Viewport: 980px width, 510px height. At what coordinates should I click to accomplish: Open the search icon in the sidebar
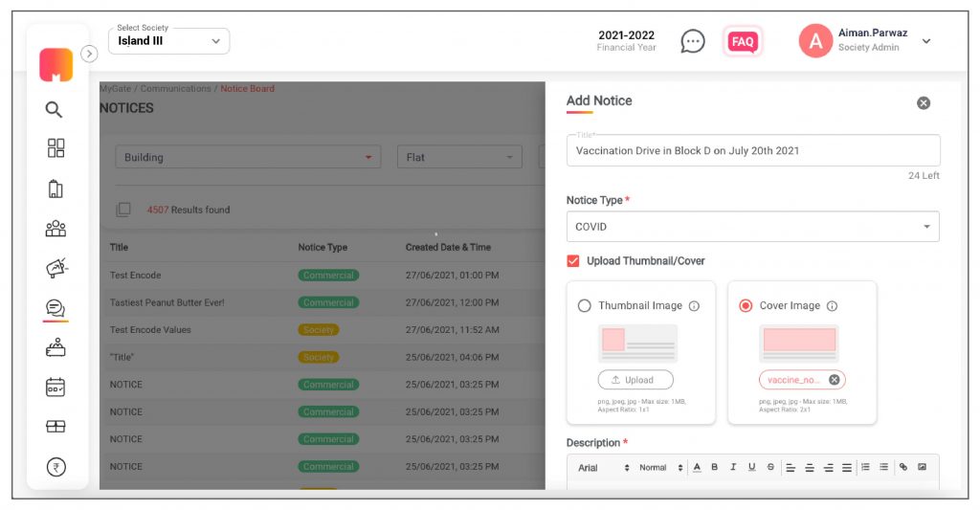point(55,109)
